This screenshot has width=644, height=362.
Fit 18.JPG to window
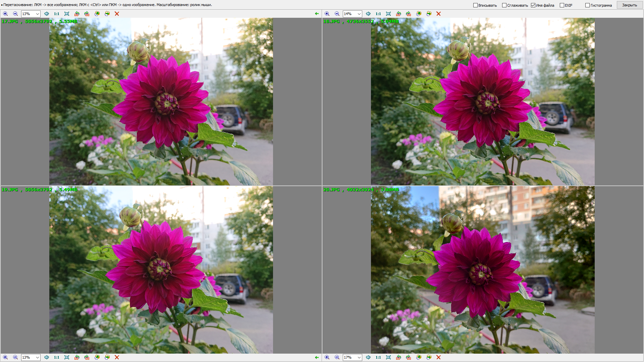point(388,14)
